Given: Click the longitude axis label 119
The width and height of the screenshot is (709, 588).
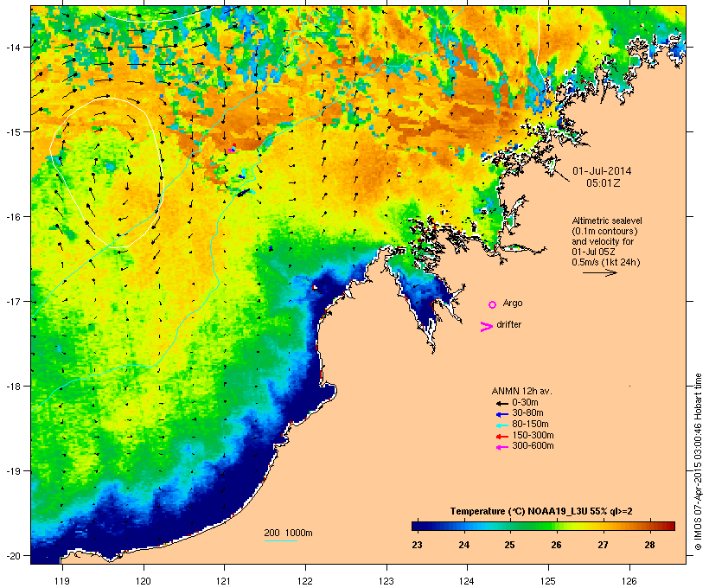Looking at the screenshot, I should pos(62,581).
